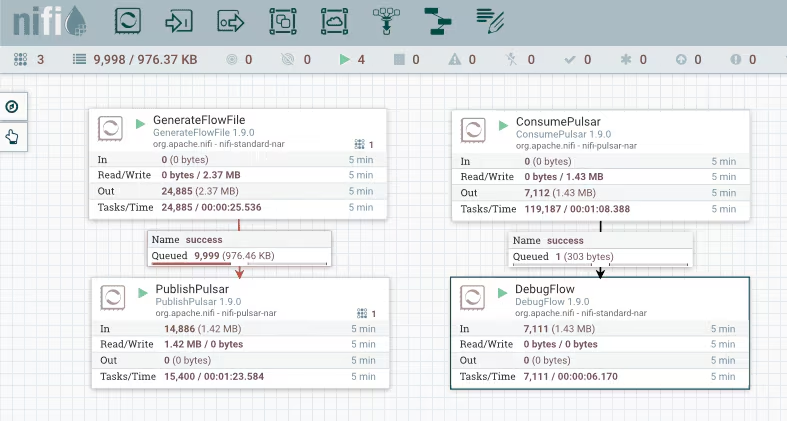
Task: Select the PublishPulsar processor
Action: 191,290
